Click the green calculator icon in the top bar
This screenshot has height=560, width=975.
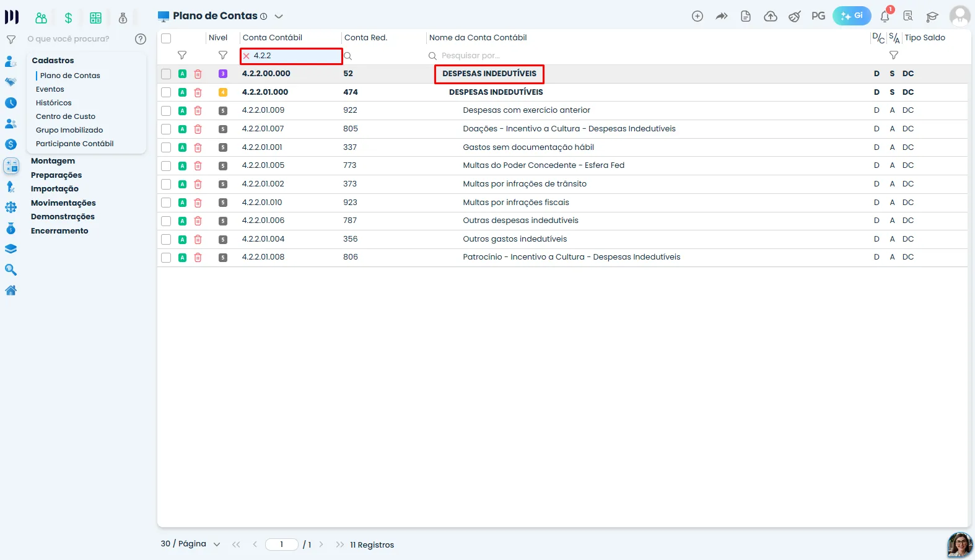click(95, 18)
